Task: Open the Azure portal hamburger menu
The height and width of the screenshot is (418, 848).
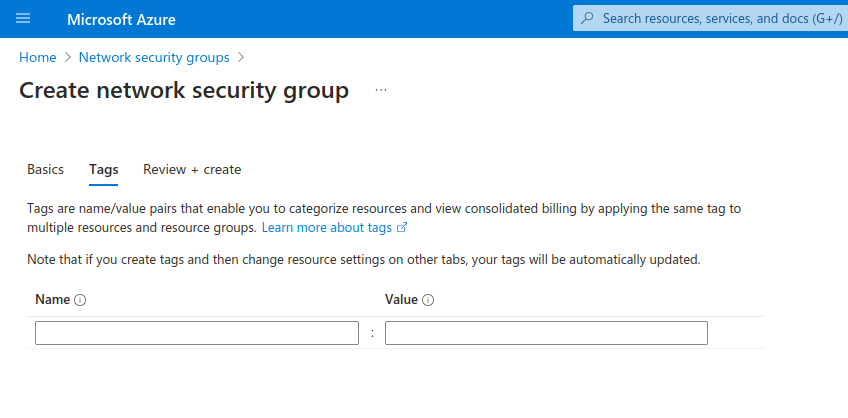Action: pos(23,19)
